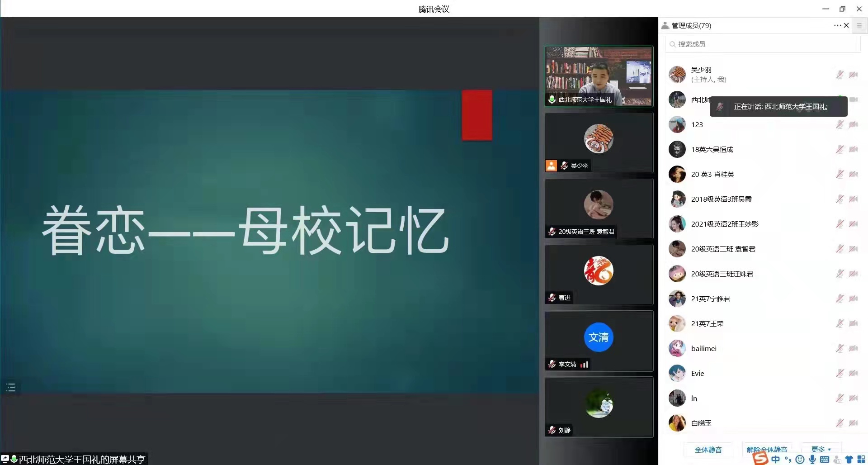
Task: Click the 全体静音 mute all button
Action: (x=708, y=450)
